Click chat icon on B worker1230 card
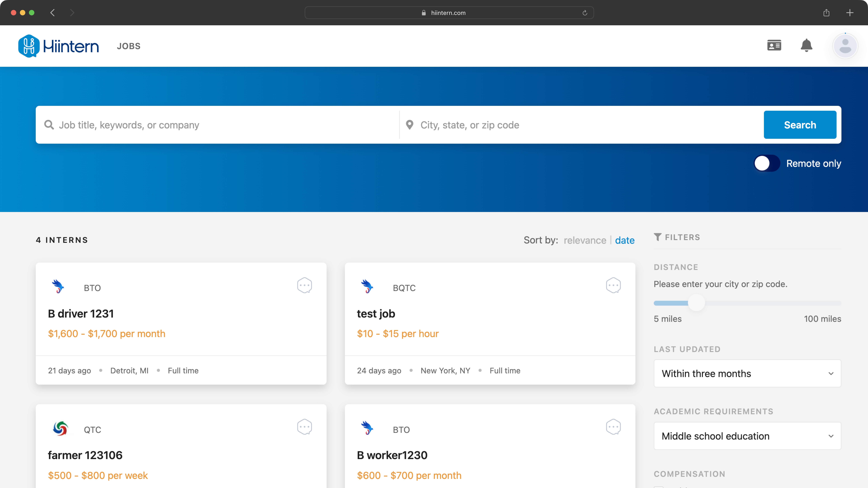The width and height of the screenshot is (868, 488). (x=613, y=427)
